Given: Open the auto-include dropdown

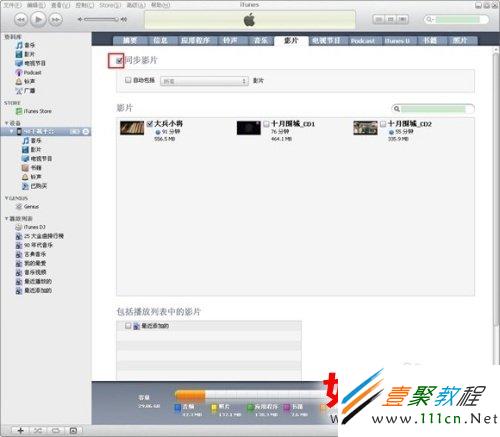Looking at the screenshot, I should tap(204, 81).
